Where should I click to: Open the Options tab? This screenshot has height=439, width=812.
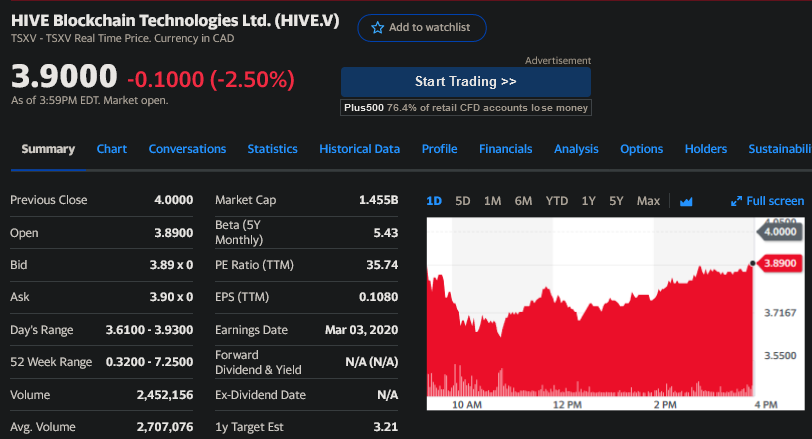[x=642, y=149]
